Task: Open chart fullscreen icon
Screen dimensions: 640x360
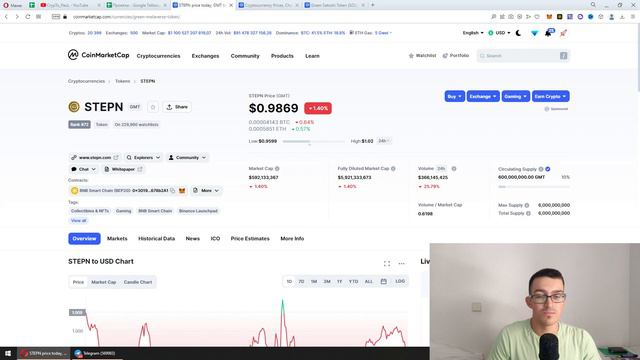Action: (x=387, y=264)
